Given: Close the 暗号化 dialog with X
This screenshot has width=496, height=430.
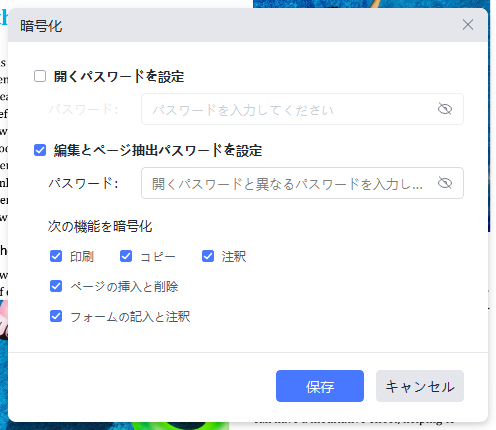Looking at the screenshot, I should click(468, 25).
